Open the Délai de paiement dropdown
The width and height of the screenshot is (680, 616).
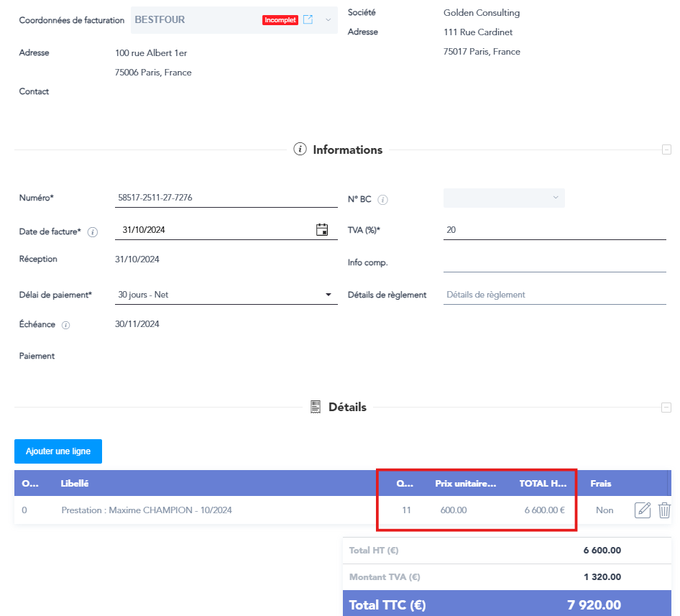click(x=328, y=295)
